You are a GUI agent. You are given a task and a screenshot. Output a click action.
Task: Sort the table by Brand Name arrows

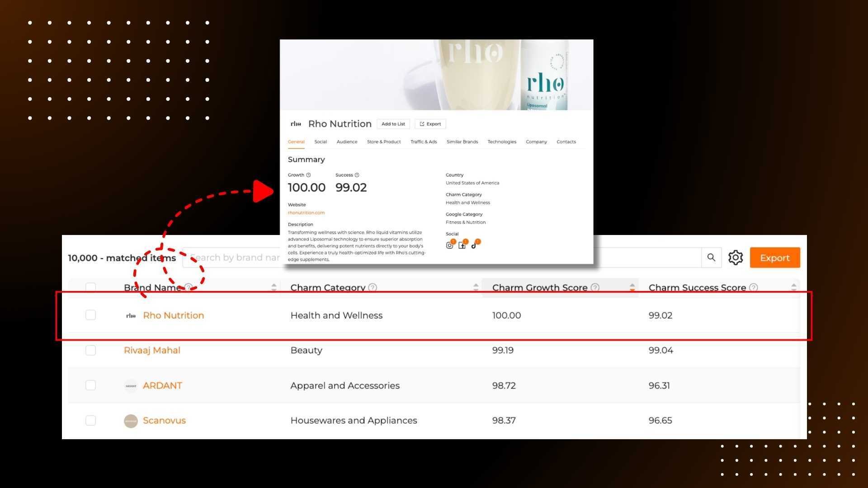coord(274,287)
